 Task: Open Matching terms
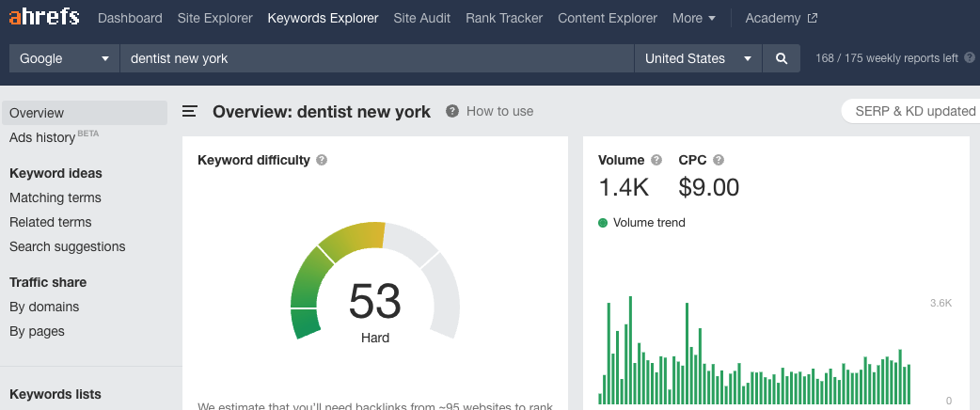click(x=55, y=197)
